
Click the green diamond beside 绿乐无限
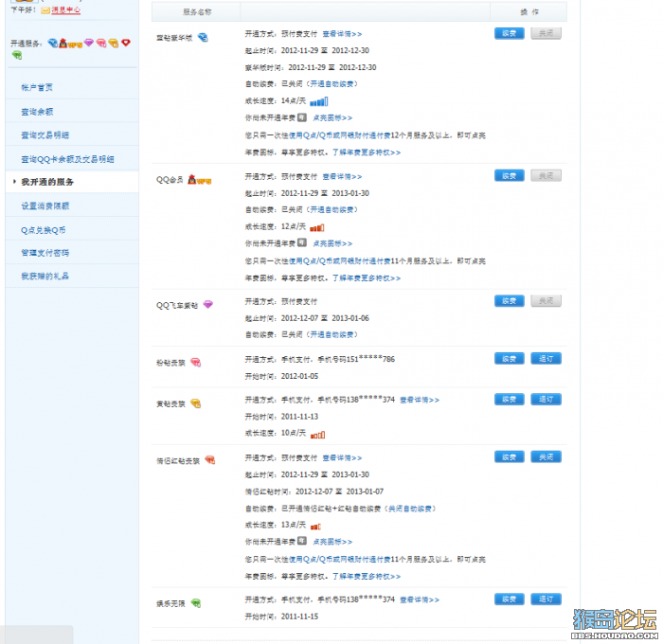tap(196, 603)
